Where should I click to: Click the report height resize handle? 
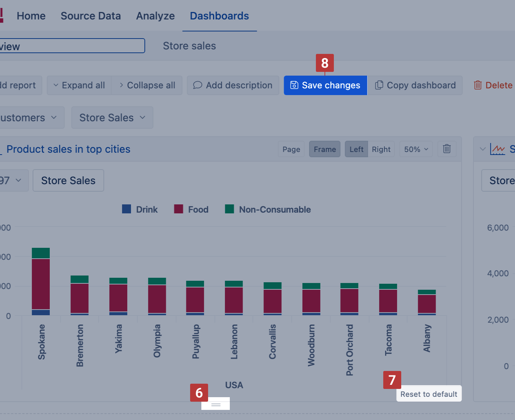click(216, 404)
